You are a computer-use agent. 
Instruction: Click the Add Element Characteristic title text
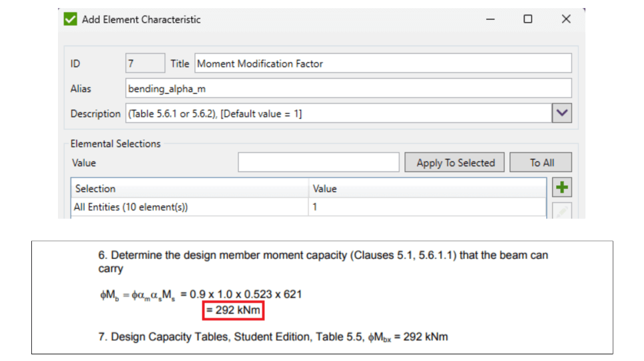pos(141,19)
